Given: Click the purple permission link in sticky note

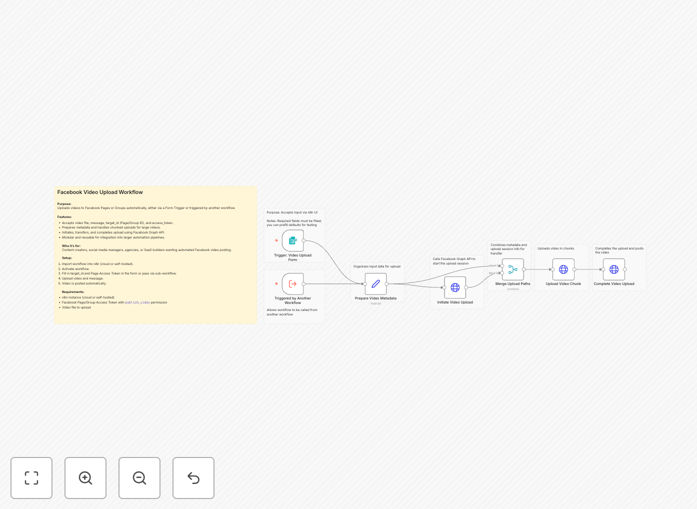Looking at the screenshot, I should [x=137, y=302].
